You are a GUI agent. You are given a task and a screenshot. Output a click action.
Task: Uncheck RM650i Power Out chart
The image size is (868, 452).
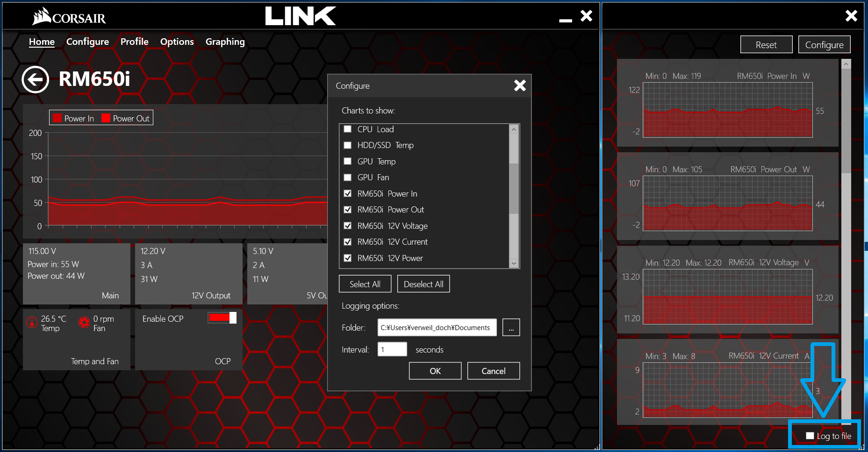click(347, 210)
